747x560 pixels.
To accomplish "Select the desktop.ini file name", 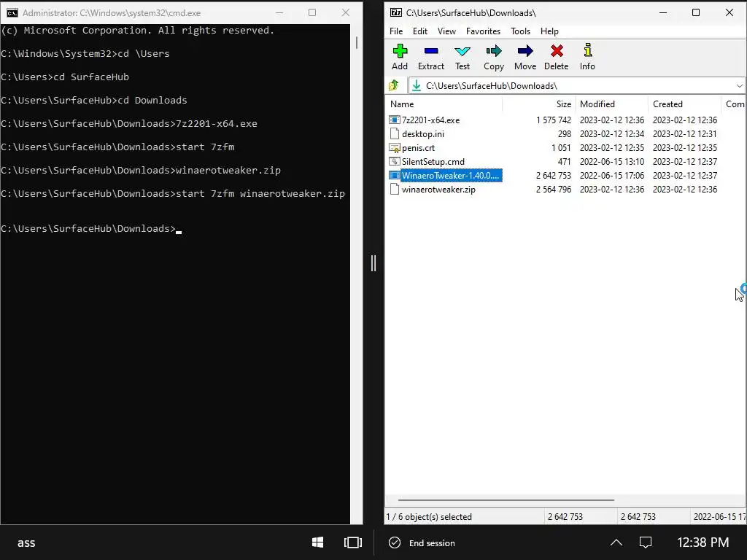I will (423, 134).
